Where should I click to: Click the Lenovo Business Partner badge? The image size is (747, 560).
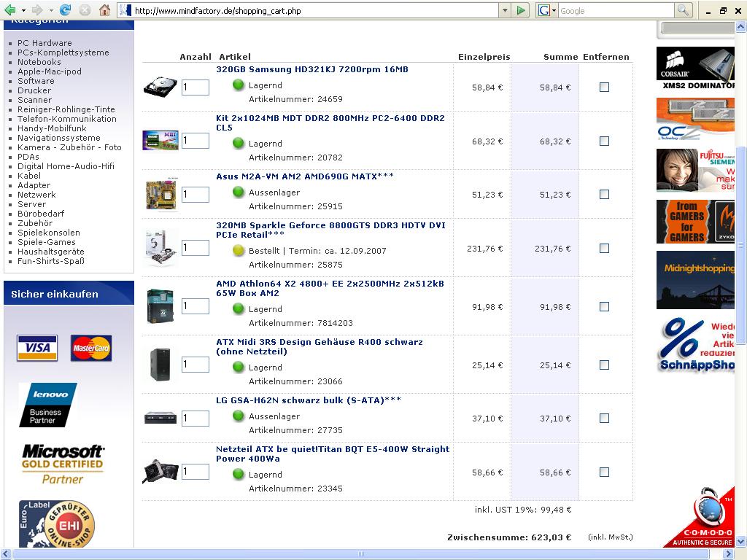coord(47,405)
